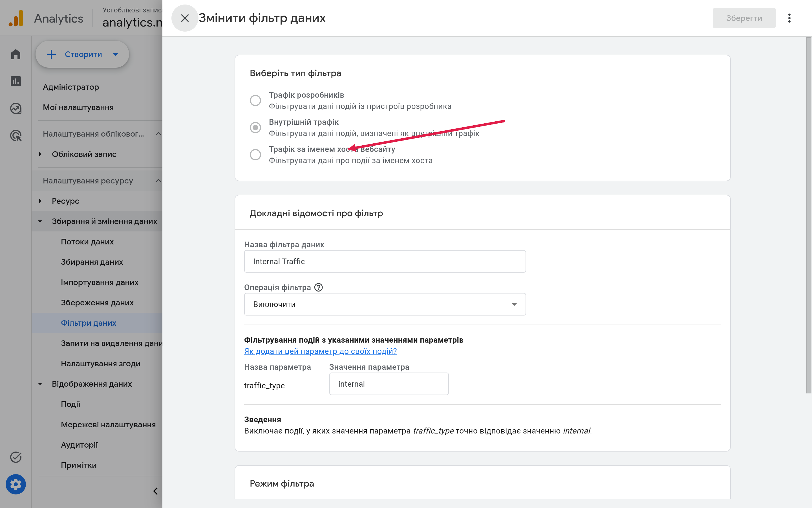Viewport: 812px width, 508px height.
Task: Click the help icon next to Операція фільтра
Action: click(x=318, y=287)
